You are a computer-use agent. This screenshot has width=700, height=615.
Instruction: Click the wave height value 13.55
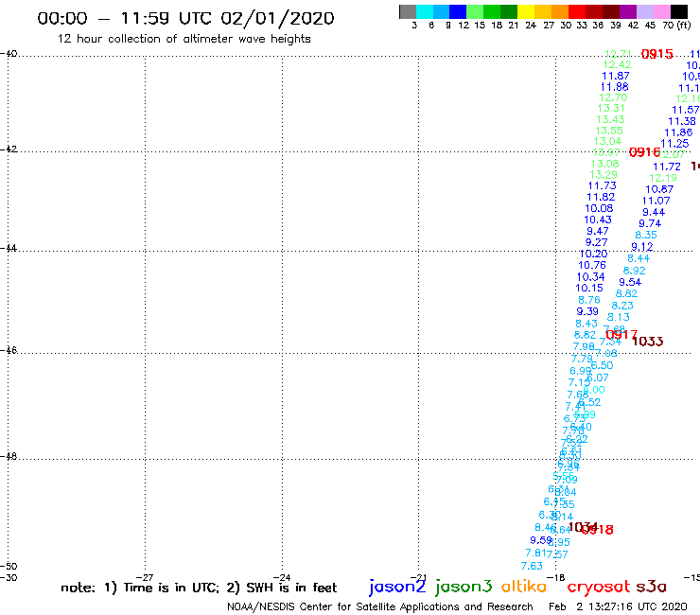[609, 131]
